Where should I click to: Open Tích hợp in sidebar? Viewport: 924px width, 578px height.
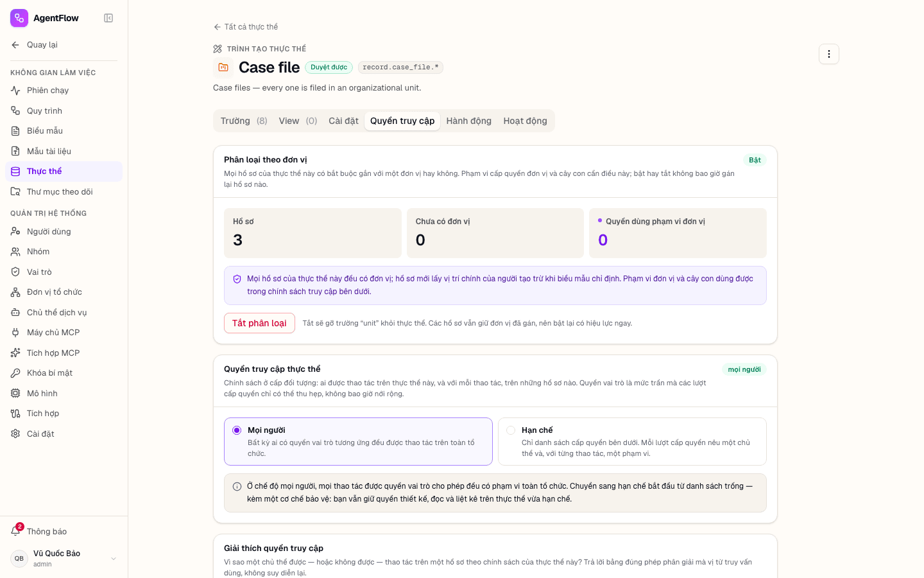64,414
